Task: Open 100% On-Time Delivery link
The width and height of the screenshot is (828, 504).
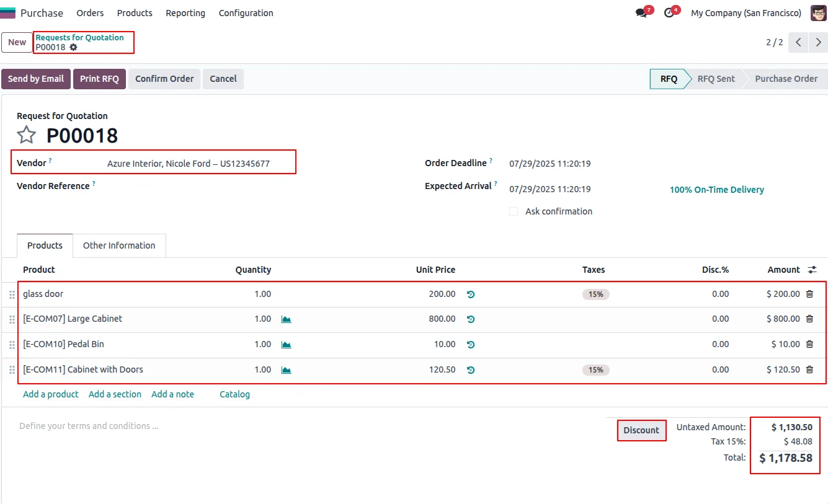Action: [716, 190]
